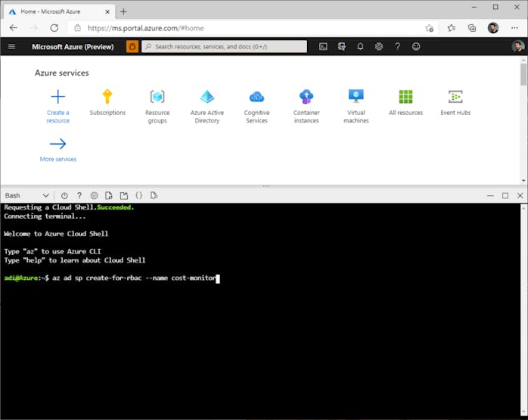Click the Cloud Shell web preview icon
Image resolution: width=528 pixels, height=420 pixels.
[x=154, y=196]
